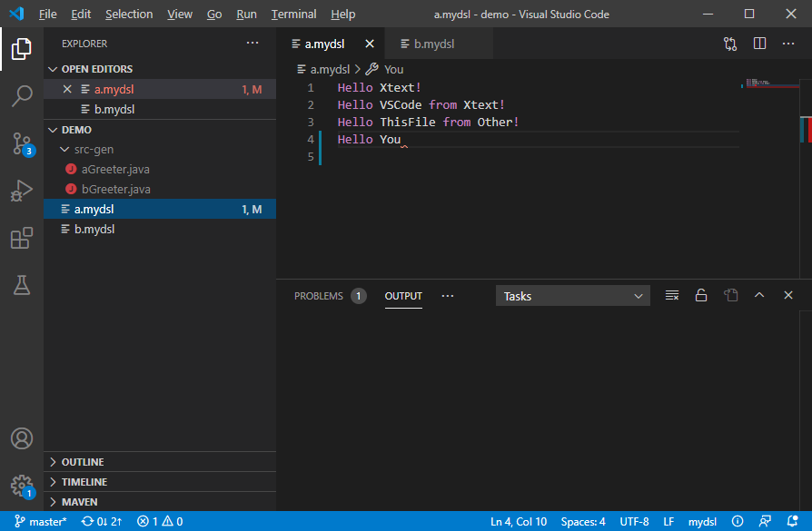Click the master* branch indicator
The width and height of the screenshot is (812, 531).
[40, 522]
